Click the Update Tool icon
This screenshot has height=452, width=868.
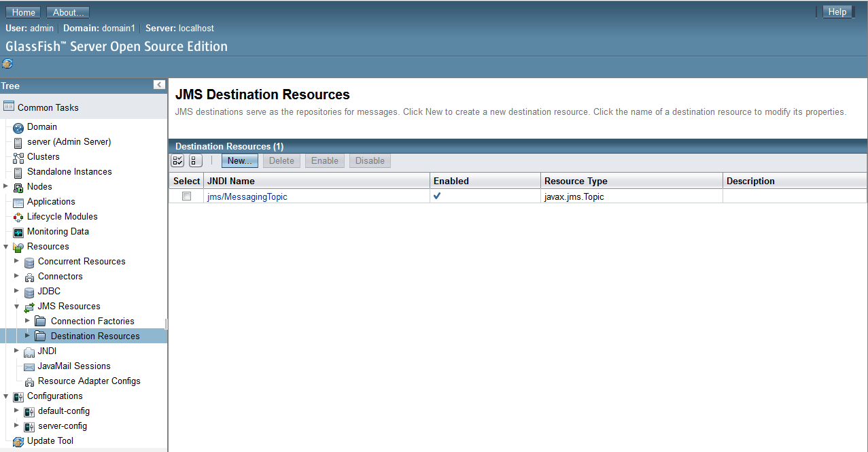[18, 442]
